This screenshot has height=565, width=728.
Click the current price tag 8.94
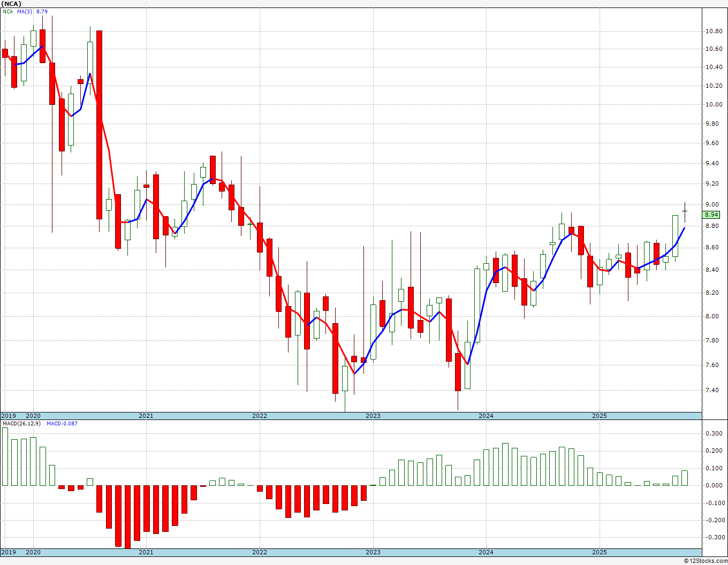tap(711, 215)
